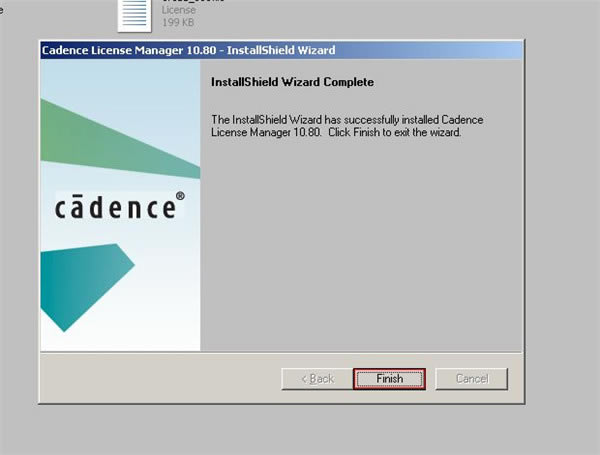600x455 pixels.
Task: Select the License file icon behind the wizard
Action: [134, 15]
